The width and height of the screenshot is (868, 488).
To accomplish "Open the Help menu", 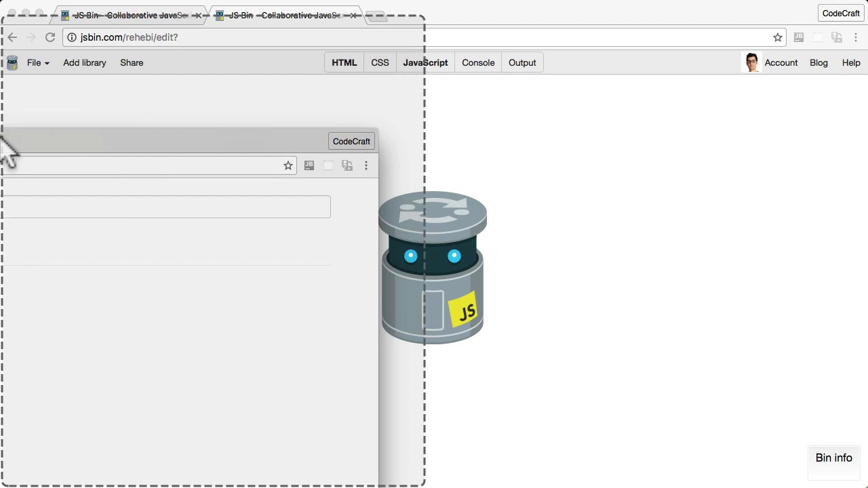I will (851, 62).
